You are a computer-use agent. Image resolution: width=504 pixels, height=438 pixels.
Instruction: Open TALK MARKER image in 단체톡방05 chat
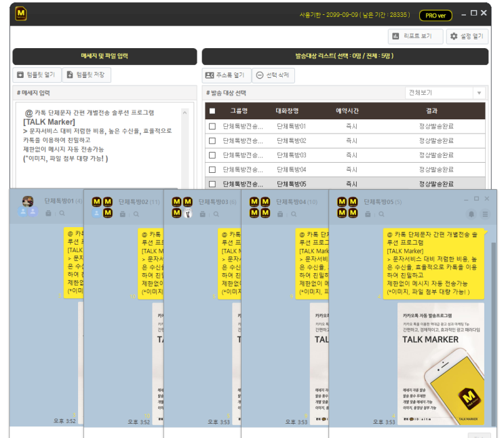coord(441,363)
